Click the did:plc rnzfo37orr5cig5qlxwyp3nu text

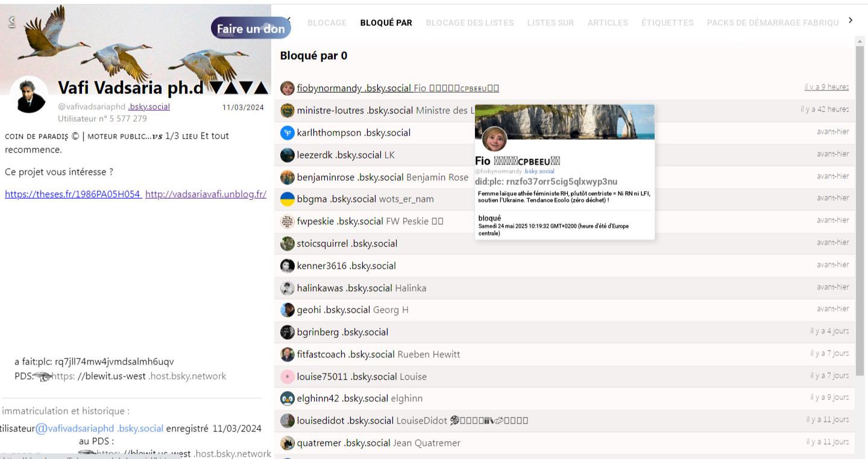point(546,181)
